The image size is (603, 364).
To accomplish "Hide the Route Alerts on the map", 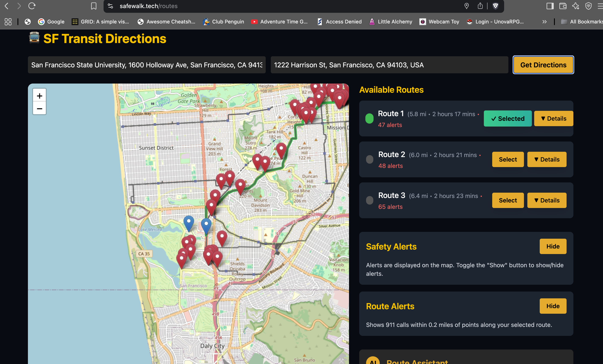I will tap(553, 306).
